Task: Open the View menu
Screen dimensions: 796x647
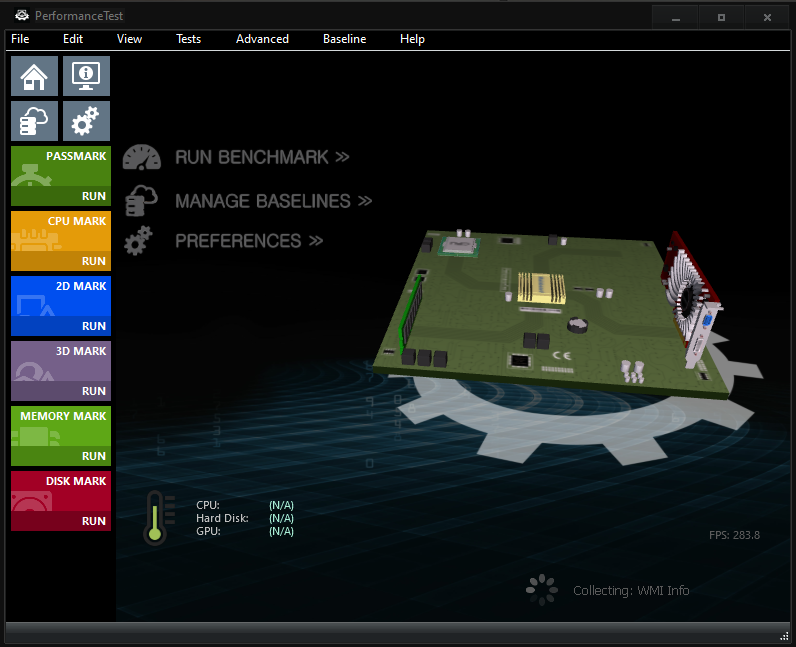Action: pos(129,39)
